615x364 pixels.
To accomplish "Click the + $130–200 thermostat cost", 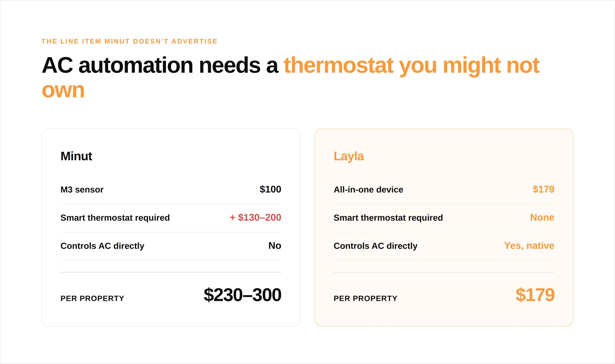I will coord(255,218).
